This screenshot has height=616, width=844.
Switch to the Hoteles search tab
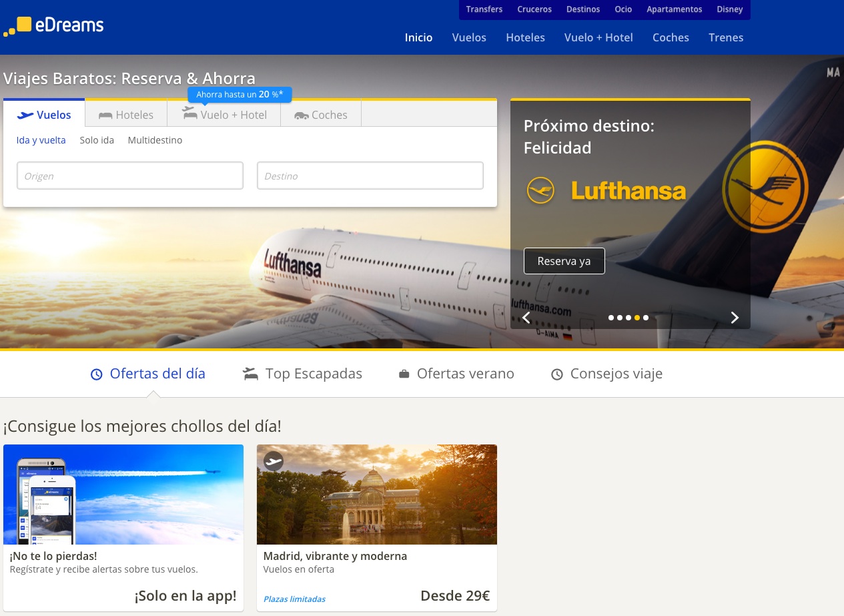tap(125, 115)
